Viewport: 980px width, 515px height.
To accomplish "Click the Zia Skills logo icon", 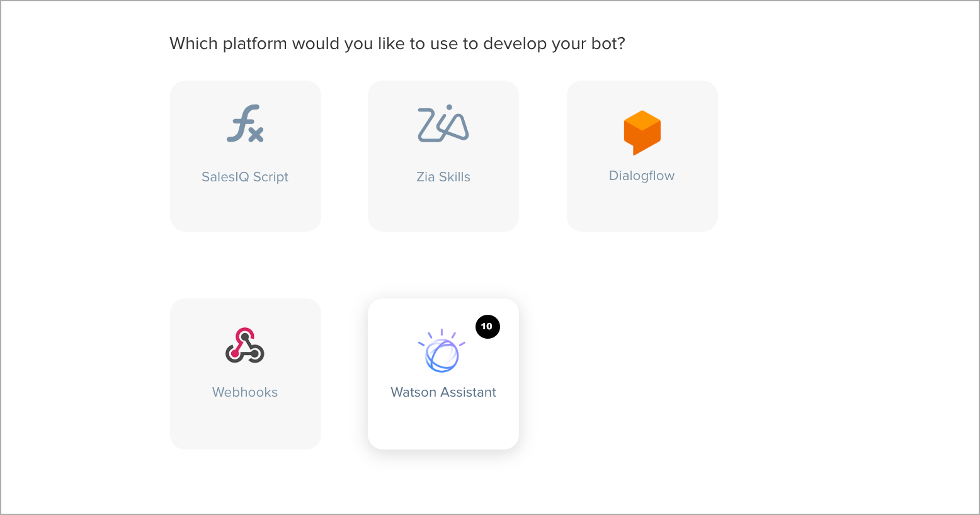I will [x=443, y=123].
